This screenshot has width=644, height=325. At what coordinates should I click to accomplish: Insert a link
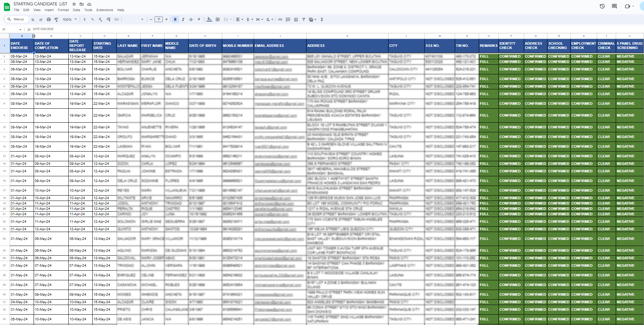280,20
